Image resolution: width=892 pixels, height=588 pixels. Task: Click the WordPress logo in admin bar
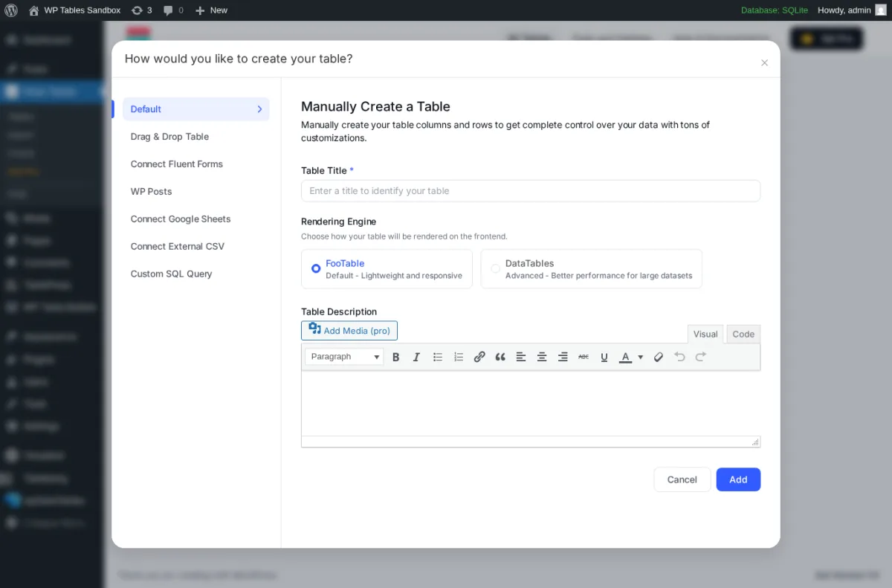tap(11, 10)
